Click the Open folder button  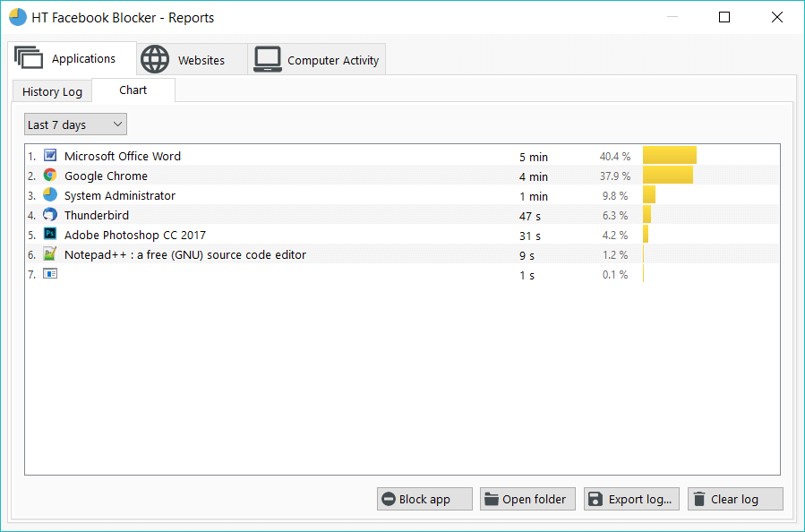pos(527,499)
